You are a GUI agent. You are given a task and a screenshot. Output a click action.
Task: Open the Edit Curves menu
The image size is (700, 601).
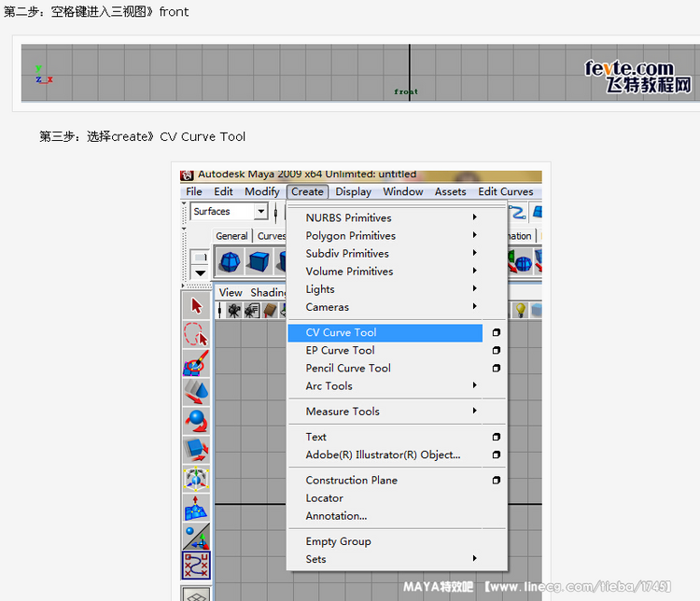(x=506, y=191)
